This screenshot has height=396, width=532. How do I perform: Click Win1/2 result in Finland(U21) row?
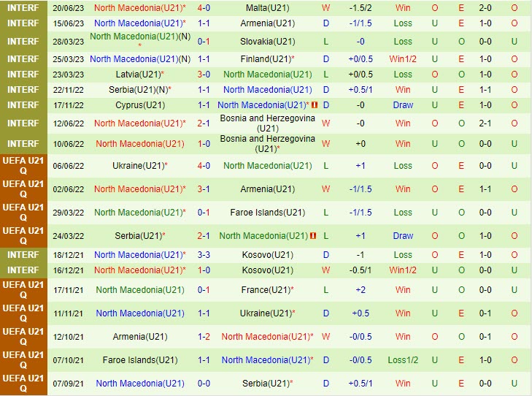pyautogui.click(x=403, y=59)
